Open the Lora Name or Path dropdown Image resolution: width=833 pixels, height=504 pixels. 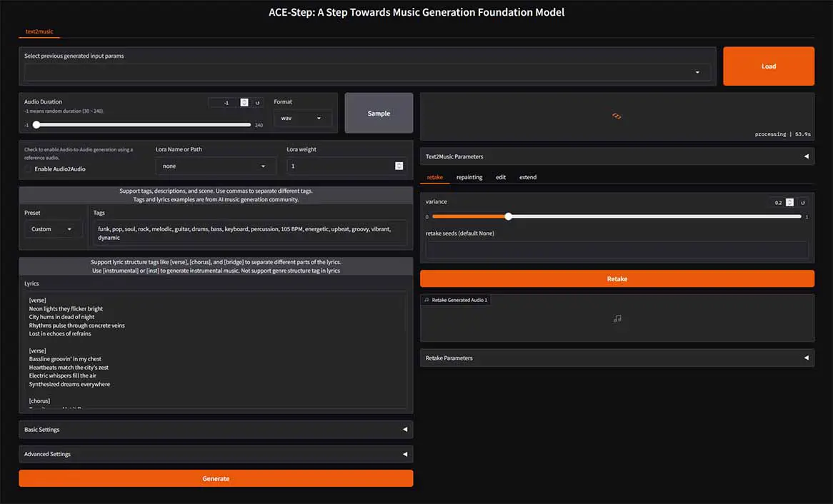[x=215, y=166]
